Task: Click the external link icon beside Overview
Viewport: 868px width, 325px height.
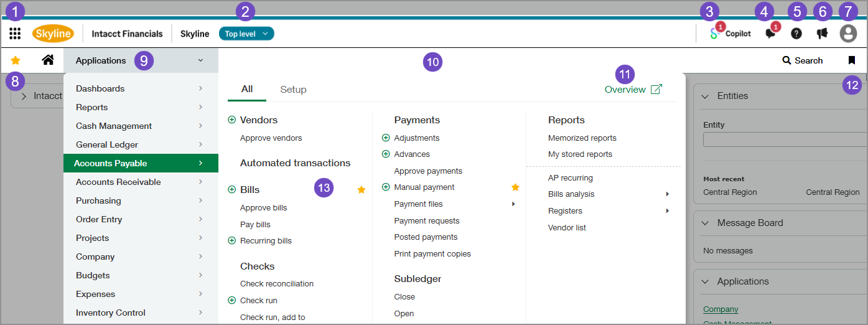Action: tap(656, 90)
